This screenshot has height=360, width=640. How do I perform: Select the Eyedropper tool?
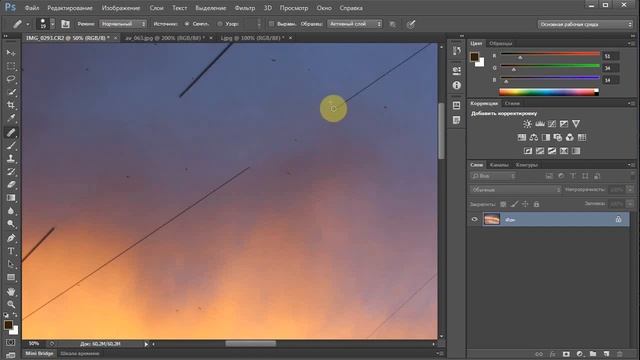coord(11,118)
